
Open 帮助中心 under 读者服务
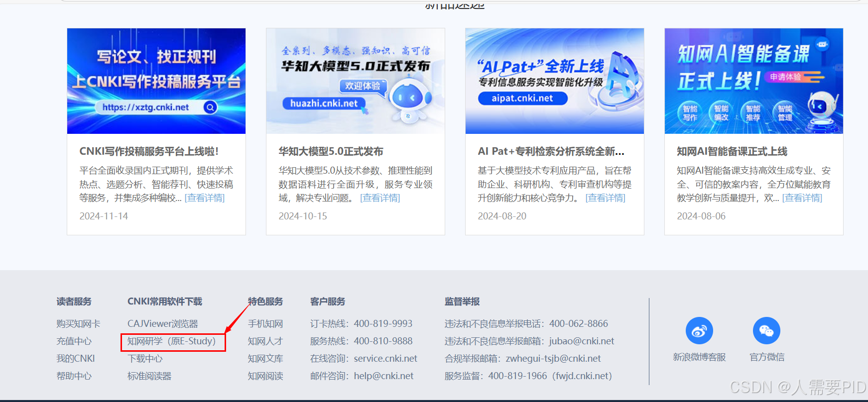74,376
